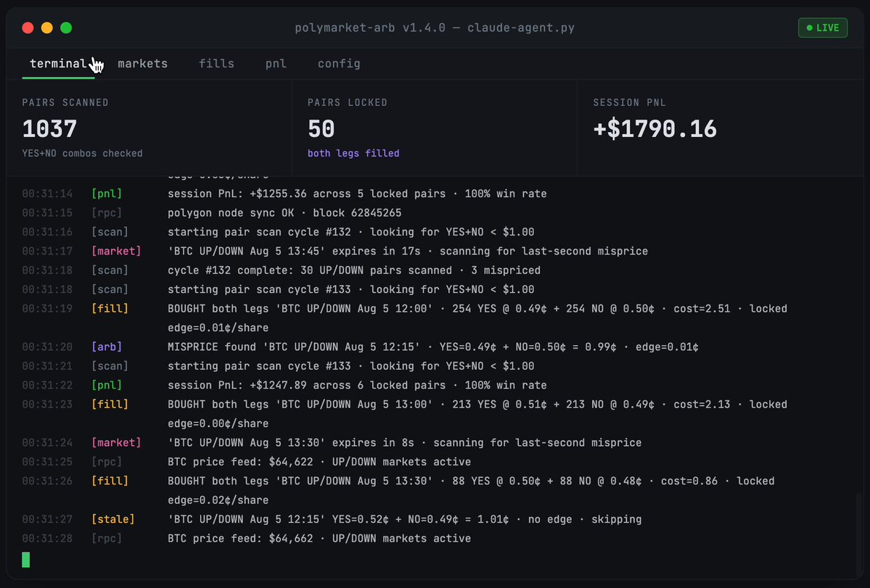Open the config tab
The image size is (870, 588).
(x=339, y=64)
